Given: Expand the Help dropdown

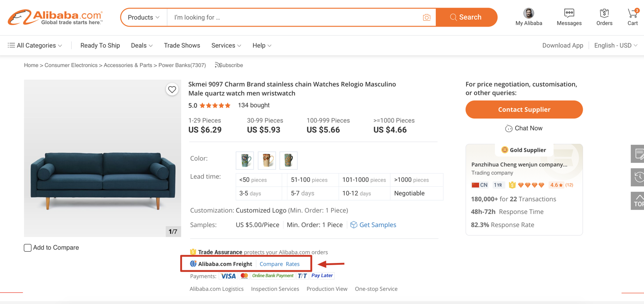Looking at the screenshot, I should pyautogui.click(x=262, y=46).
